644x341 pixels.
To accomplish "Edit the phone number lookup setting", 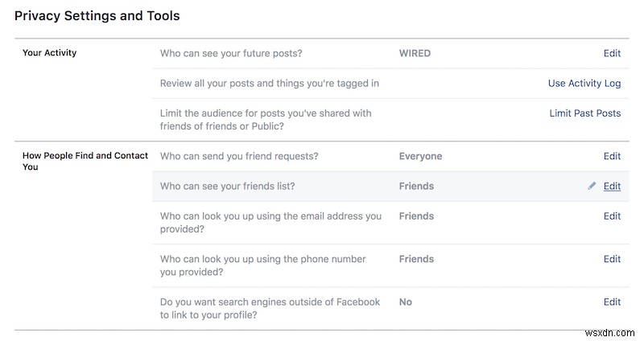I will tap(612, 259).
